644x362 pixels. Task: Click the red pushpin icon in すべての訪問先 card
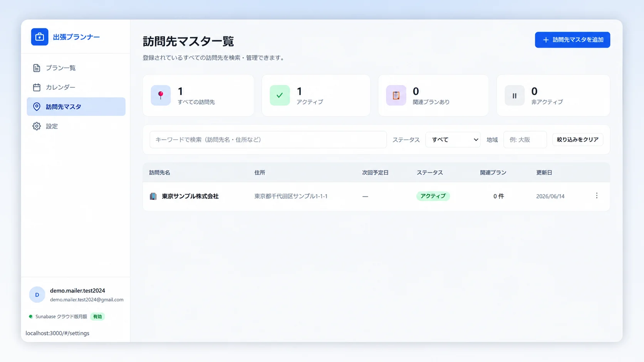point(161,95)
